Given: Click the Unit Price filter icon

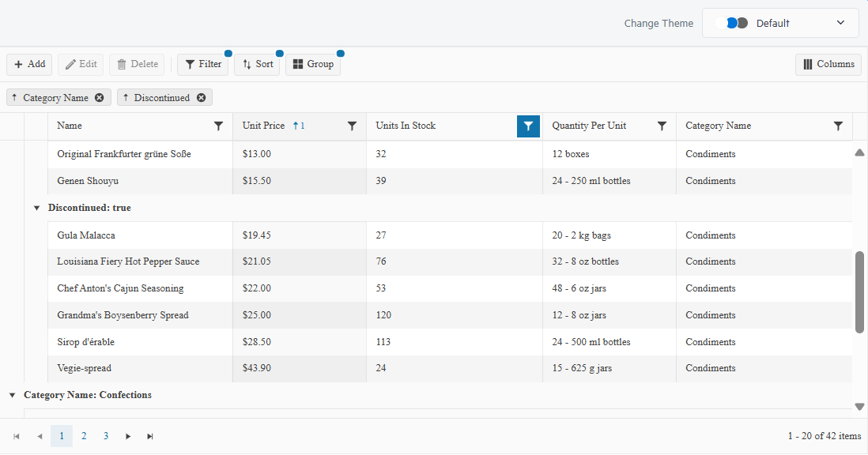Looking at the screenshot, I should pos(352,126).
